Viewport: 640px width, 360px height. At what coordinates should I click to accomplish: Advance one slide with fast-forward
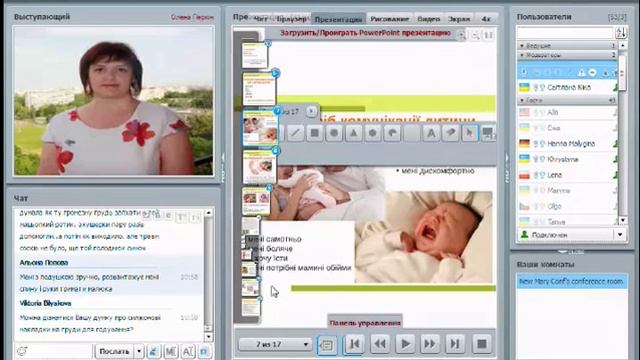(x=430, y=344)
